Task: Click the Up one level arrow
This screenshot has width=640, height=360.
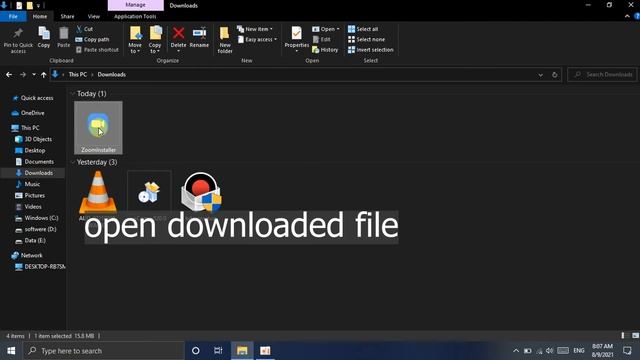Action: tap(44, 75)
